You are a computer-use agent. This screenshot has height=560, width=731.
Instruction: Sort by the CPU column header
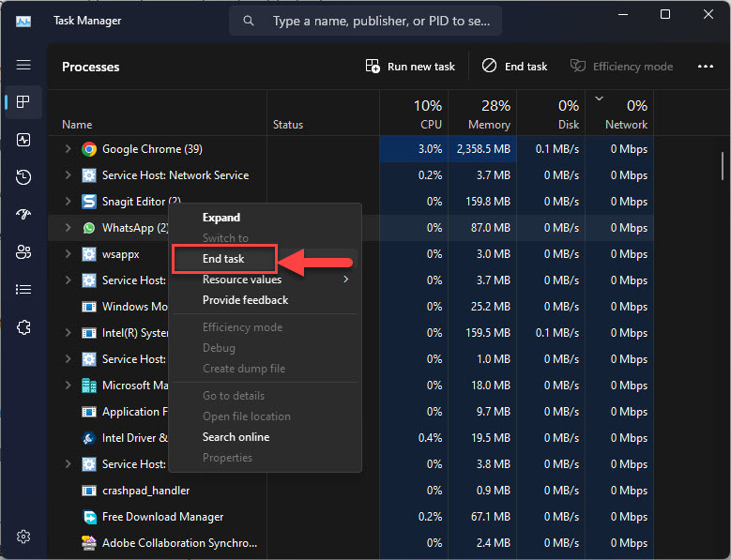click(414, 114)
